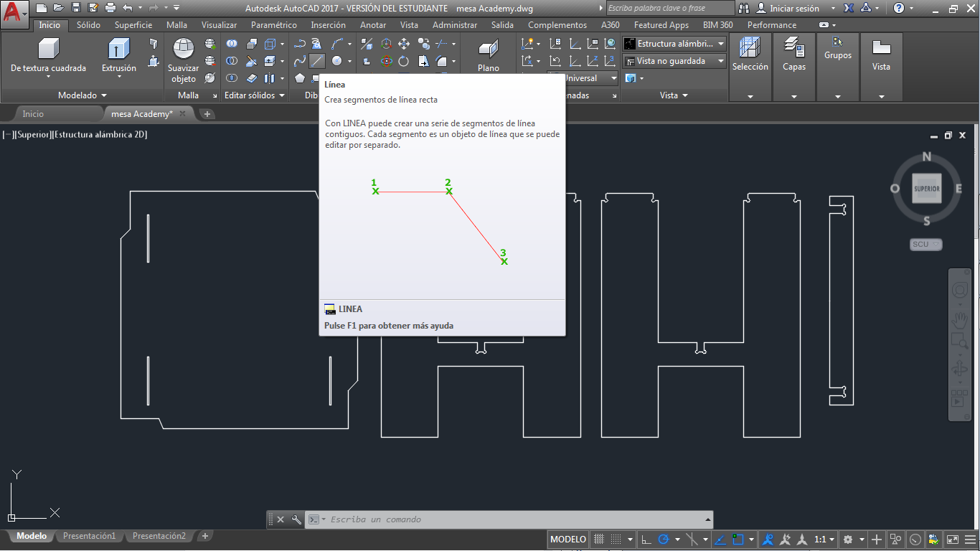Open the Capas layers panel icon
Viewport: 980px width, 551px height.
tap(794, 48)
